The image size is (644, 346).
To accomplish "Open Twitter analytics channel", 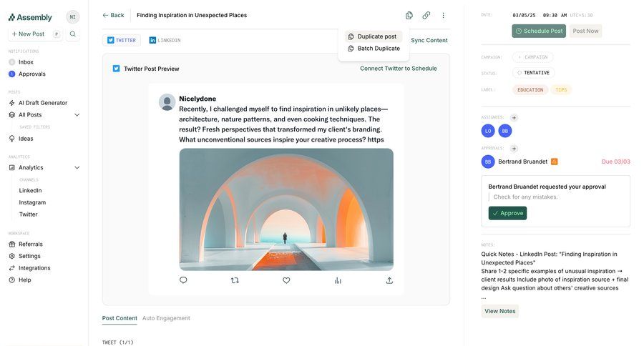I will coord(29,214).
